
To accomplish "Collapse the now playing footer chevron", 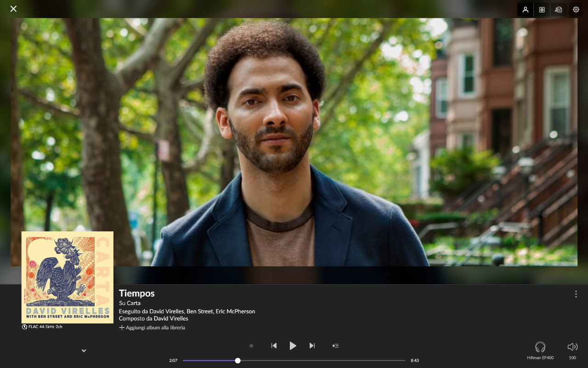I will (x=84, y=351).
